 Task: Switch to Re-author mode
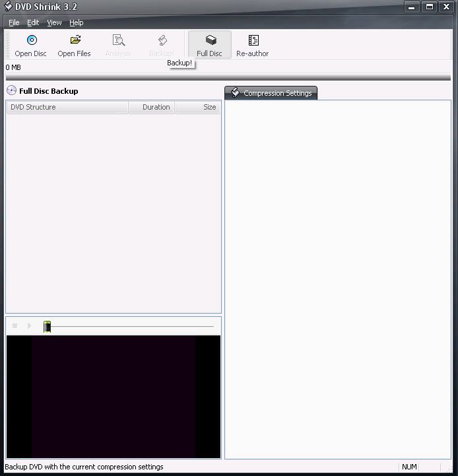pos(253,45)
